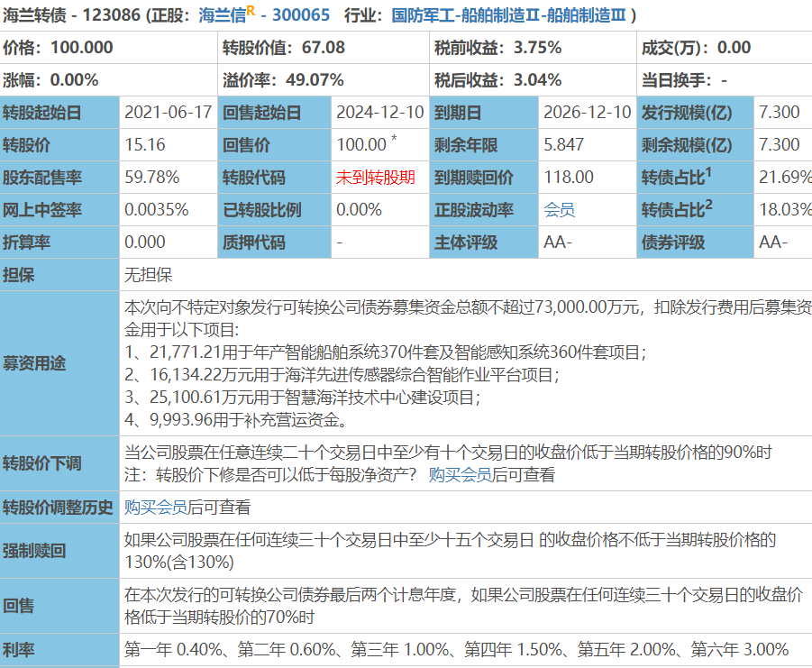This screenshot has width=812, height=668.
Task: Click the 无担保 cell
Action: click(x=466, y=274)
